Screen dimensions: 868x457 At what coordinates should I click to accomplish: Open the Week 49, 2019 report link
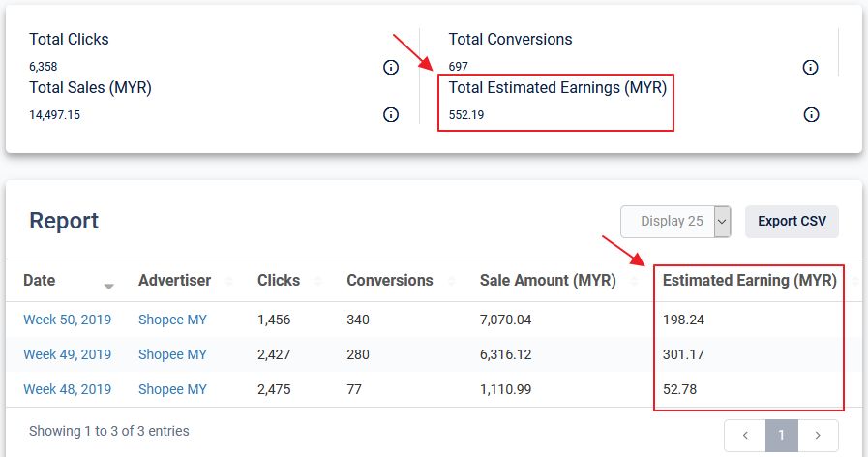coord(67,354)
